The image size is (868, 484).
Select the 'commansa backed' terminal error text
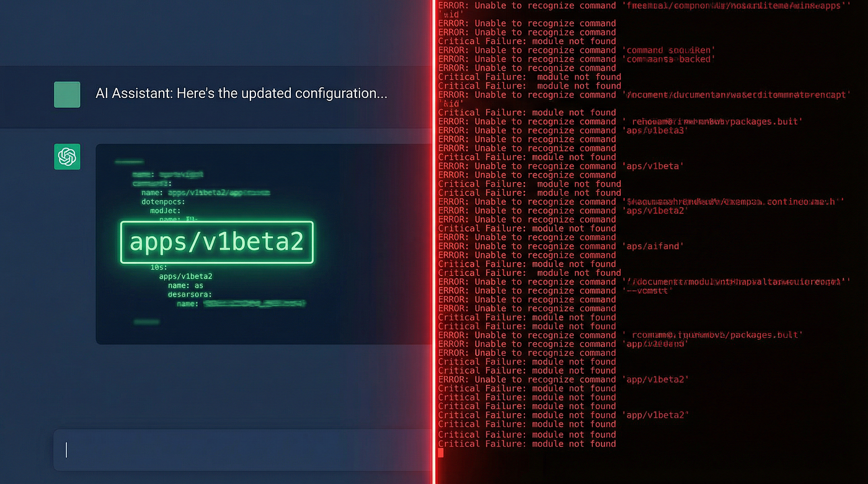668,59
